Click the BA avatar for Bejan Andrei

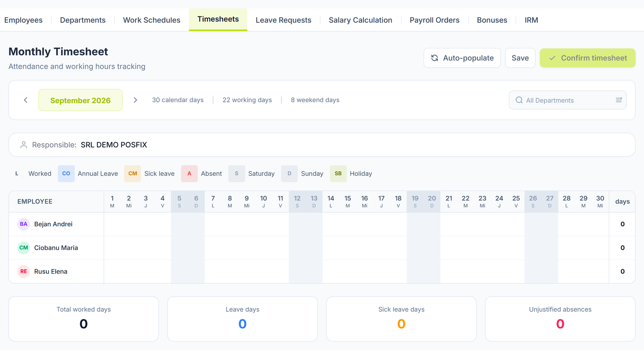pos(24,224)
